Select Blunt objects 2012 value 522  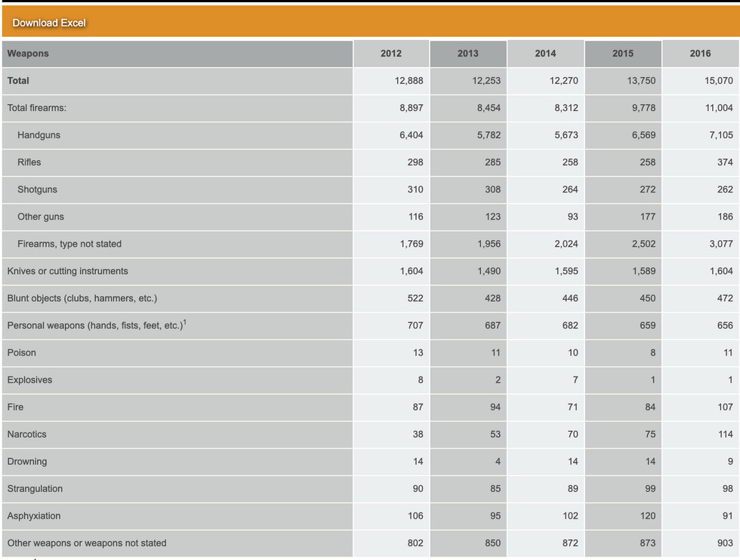point(415,299)
